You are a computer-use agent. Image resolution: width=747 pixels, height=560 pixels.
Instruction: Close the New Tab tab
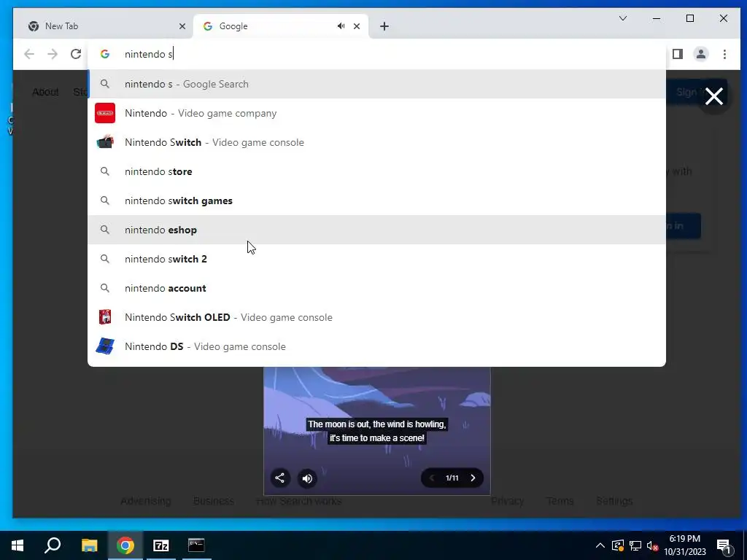pos(182,26)
